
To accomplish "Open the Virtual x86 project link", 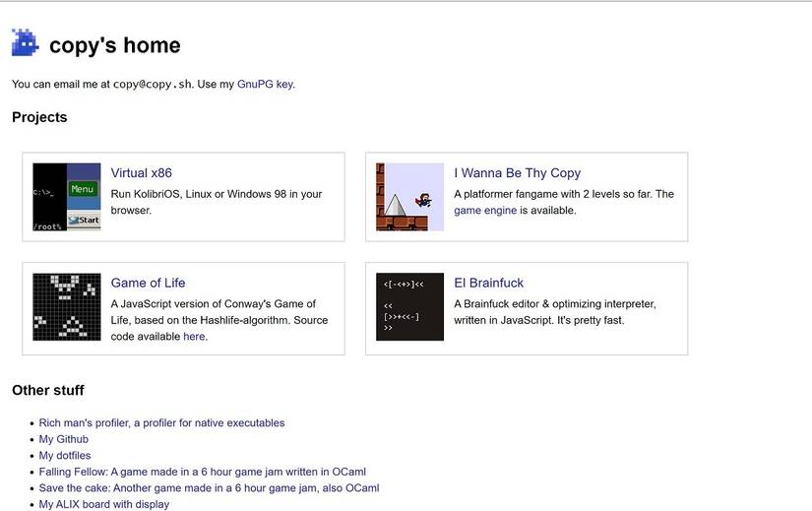I will point(142,173).
